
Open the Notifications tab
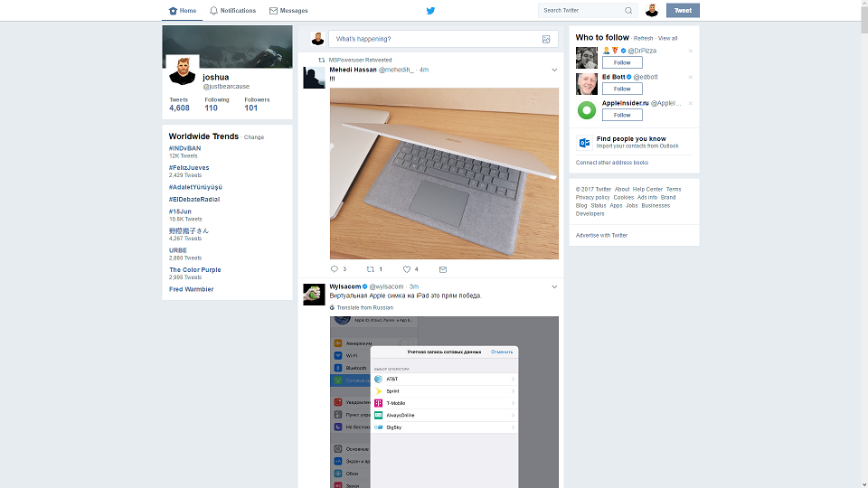coord(232,11)
